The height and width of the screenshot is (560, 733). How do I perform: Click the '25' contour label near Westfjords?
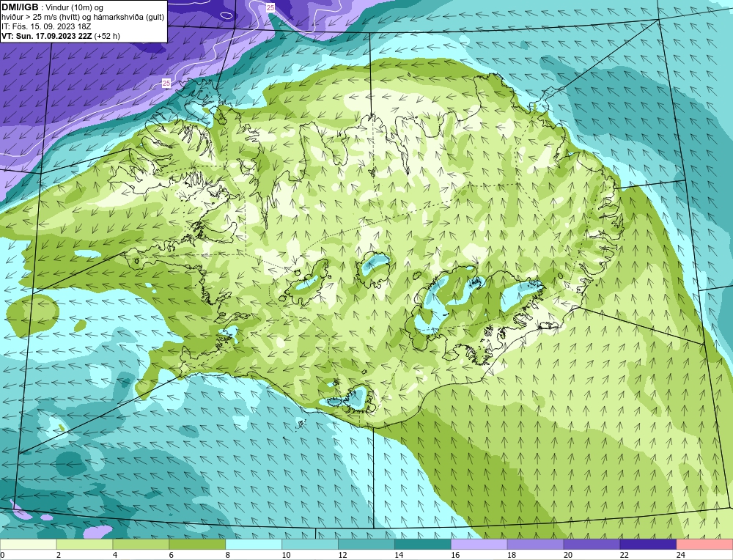[166, 84]
